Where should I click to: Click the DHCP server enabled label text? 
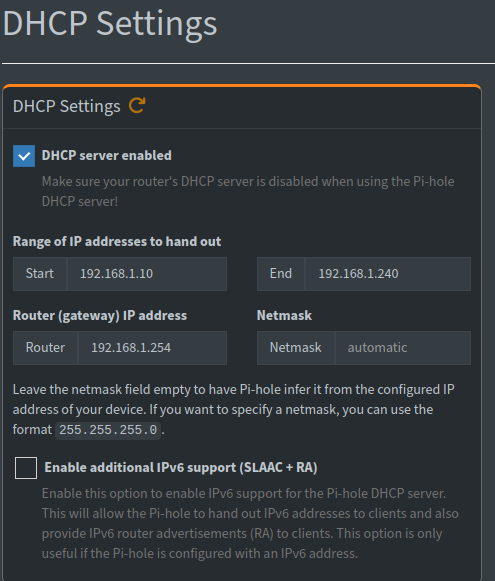pos(107,156)
